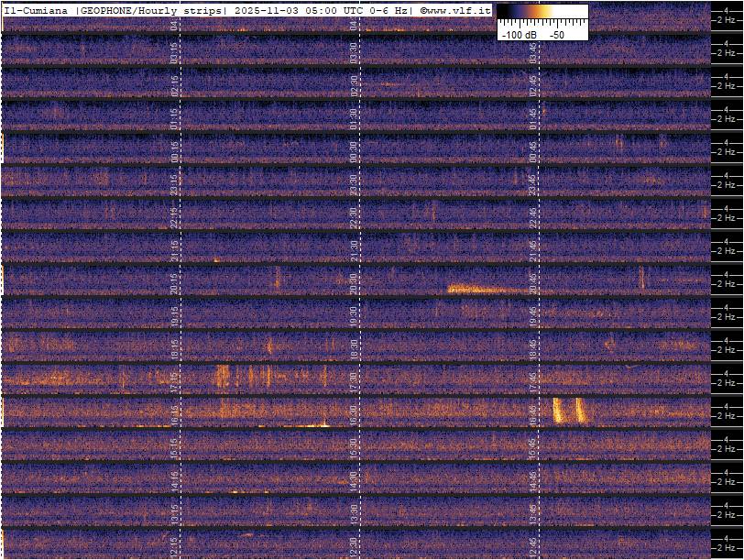Click the 23:45 time marker
The width and height of the screenshot is (744, 560).
click(x=533, y=185)
